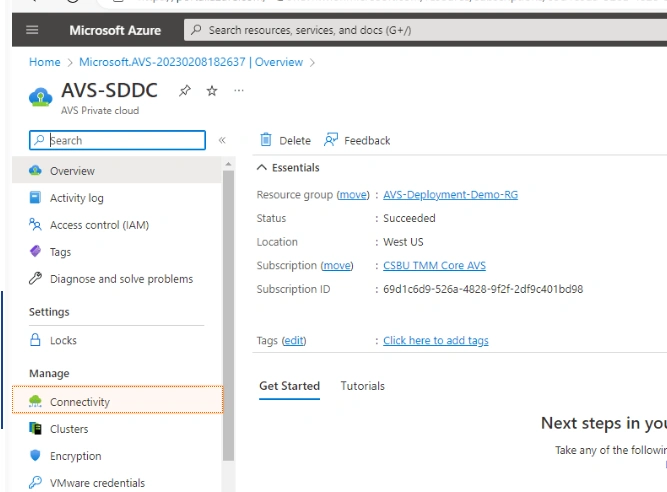Open Clusters under Manage
Viewport: 667px width, 492px height.
point(117,428)
